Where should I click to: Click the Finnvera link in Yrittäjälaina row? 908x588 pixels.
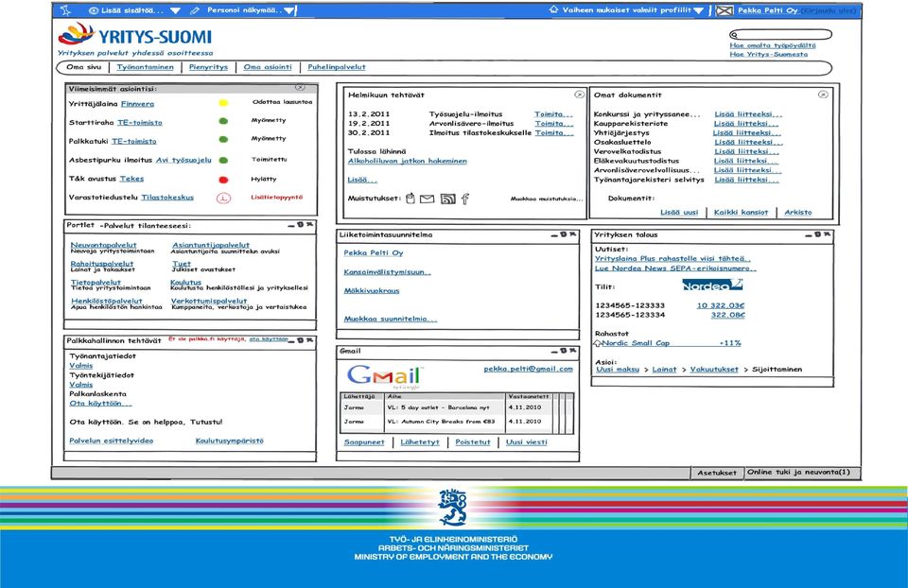coord(138,104)
